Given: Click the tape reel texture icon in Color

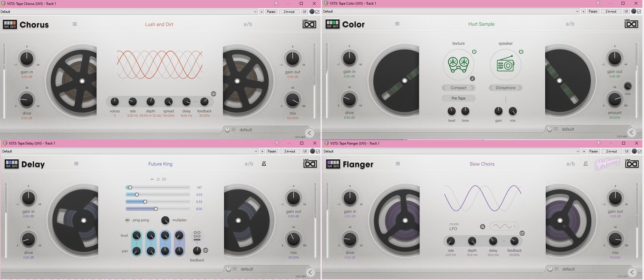Looking at the screenshot, I should [458, 64].
